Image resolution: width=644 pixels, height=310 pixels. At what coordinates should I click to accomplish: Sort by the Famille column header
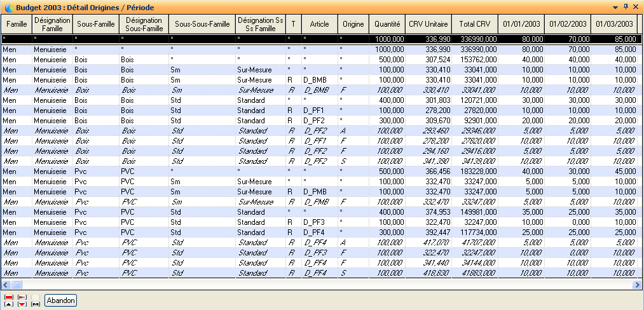pyautogui.click(x=16, y=24)
